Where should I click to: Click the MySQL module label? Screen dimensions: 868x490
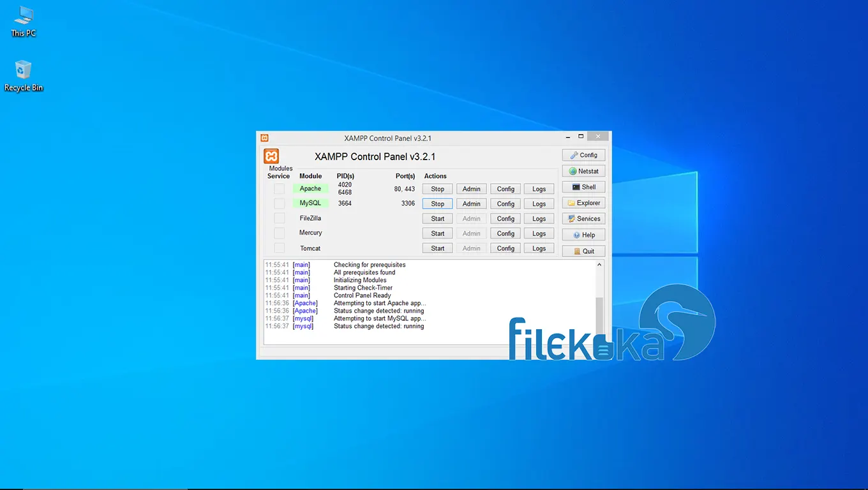click(x=311, y=203)
